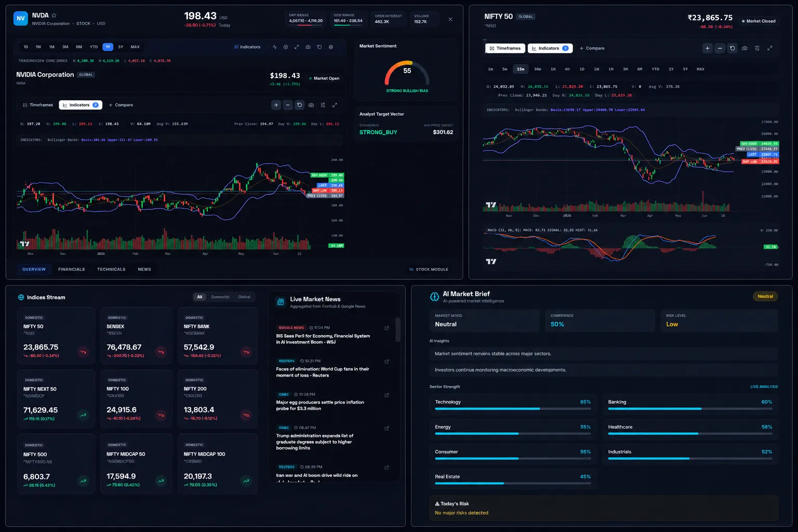Click LIVE ANALYSIS in Sector Strength

764,387
